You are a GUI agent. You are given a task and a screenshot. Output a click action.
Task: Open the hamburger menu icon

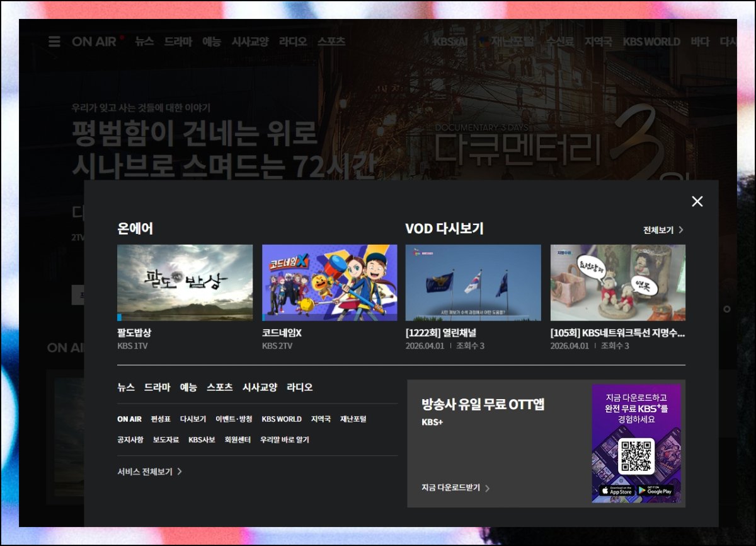54,42
